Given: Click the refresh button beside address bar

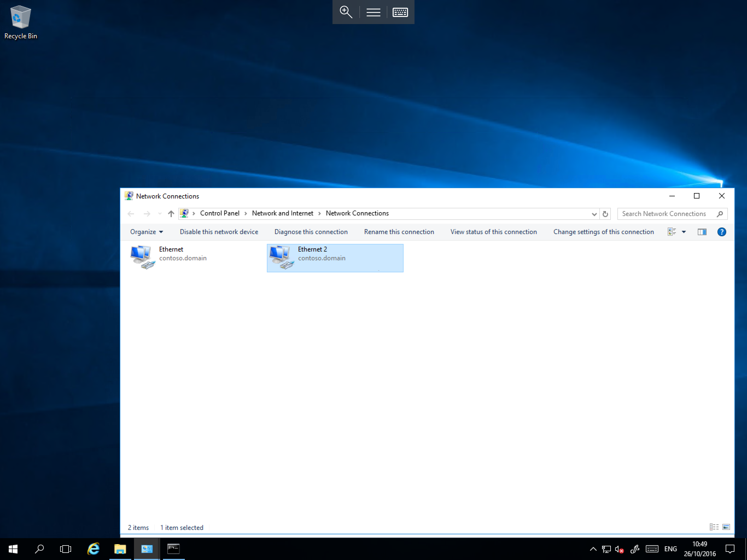Looking at the screenshot, I should 605,214.
